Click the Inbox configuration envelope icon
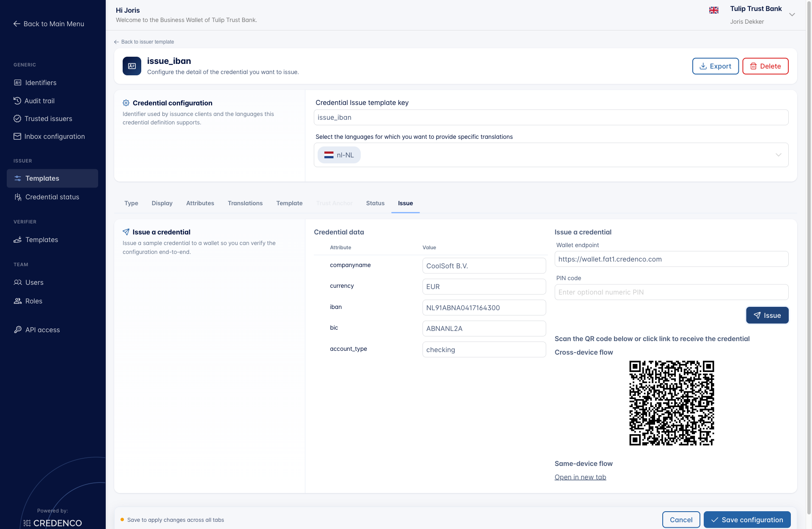 pos(17,136)
